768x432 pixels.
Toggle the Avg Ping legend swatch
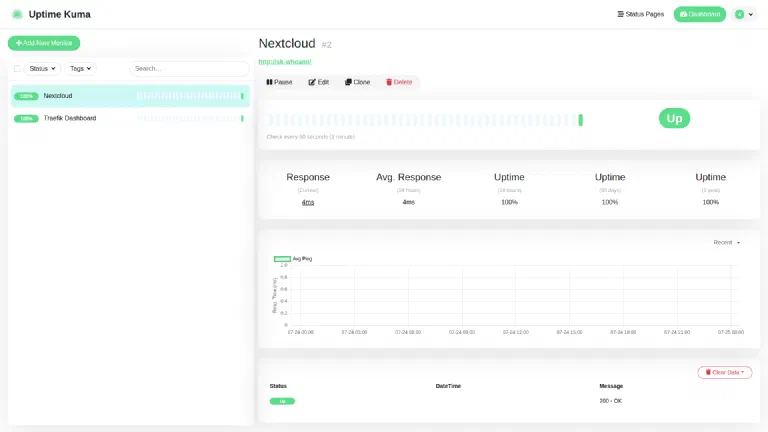(282, 259)
